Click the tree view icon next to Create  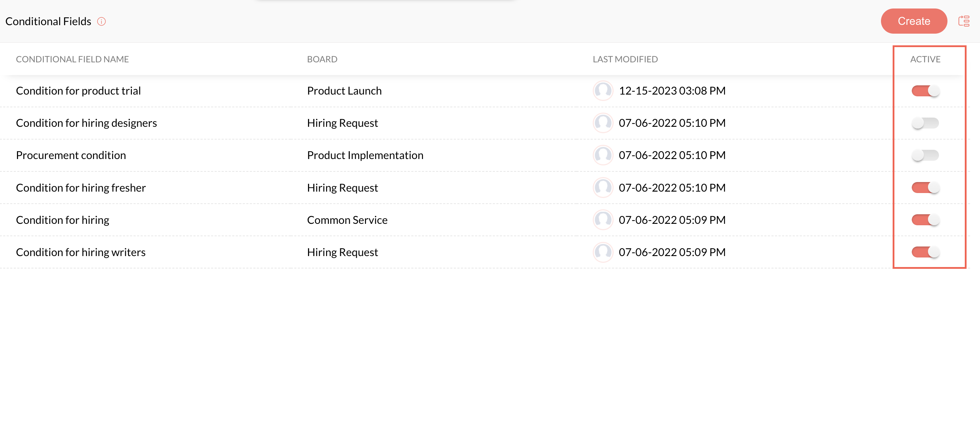click(963, 21)
